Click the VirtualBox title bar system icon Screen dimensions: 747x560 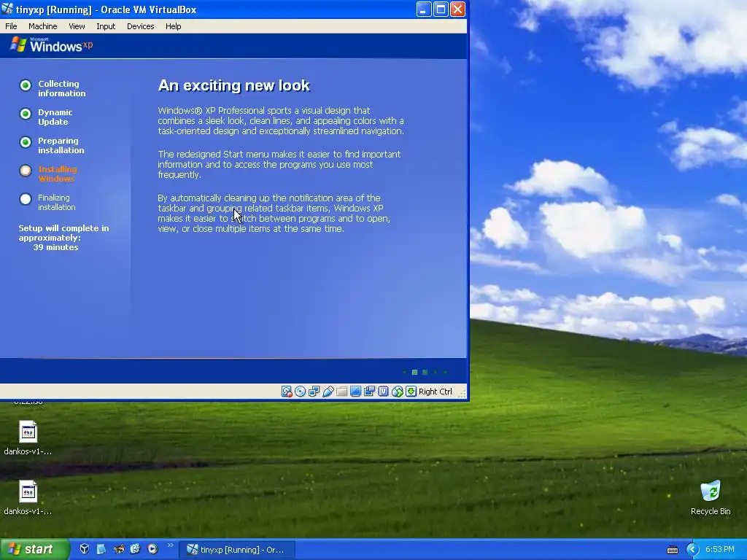(x=7, y=9)
